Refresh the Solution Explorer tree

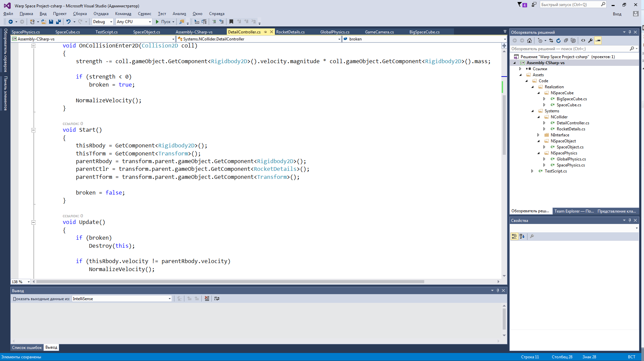click(558, 40)
